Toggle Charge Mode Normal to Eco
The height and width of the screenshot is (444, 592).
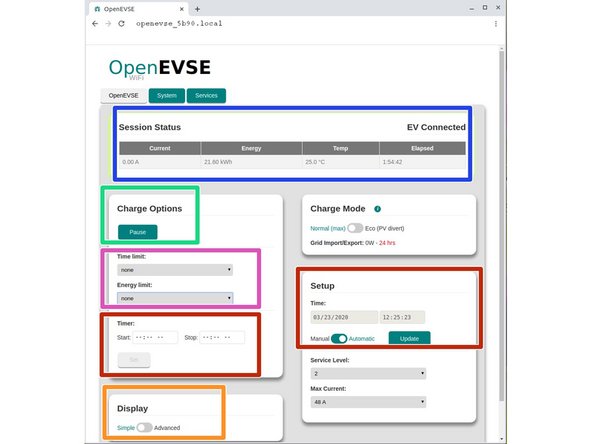(355, 228)
